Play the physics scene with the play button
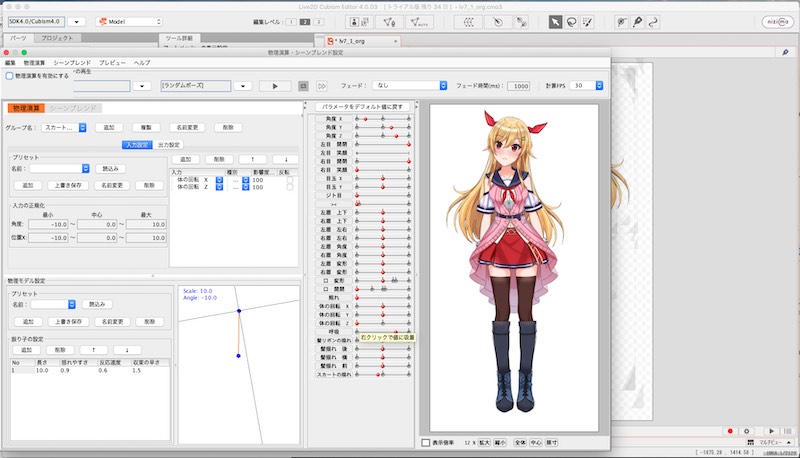This screenshot has width=800, height=458. [275, 86]
